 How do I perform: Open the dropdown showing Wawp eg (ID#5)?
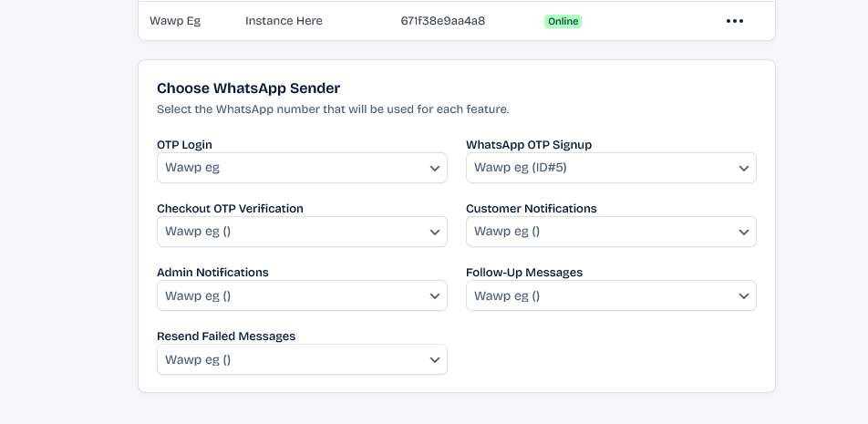point(611,168)
